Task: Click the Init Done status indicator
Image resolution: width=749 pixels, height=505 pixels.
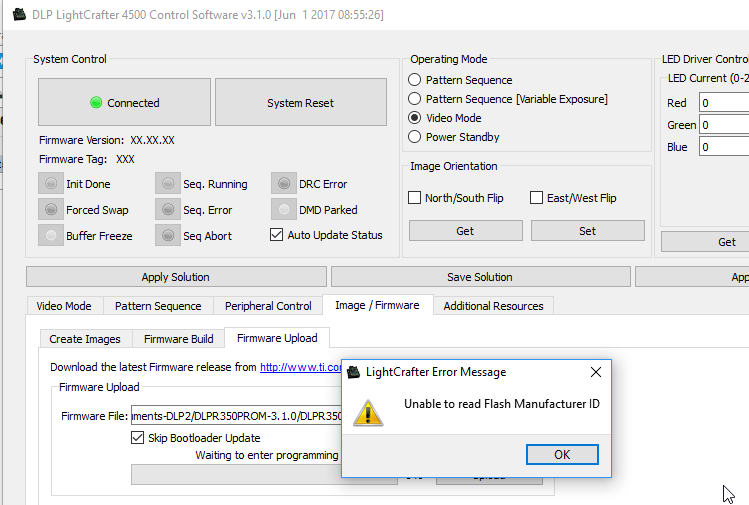Action: click(51, 183)
